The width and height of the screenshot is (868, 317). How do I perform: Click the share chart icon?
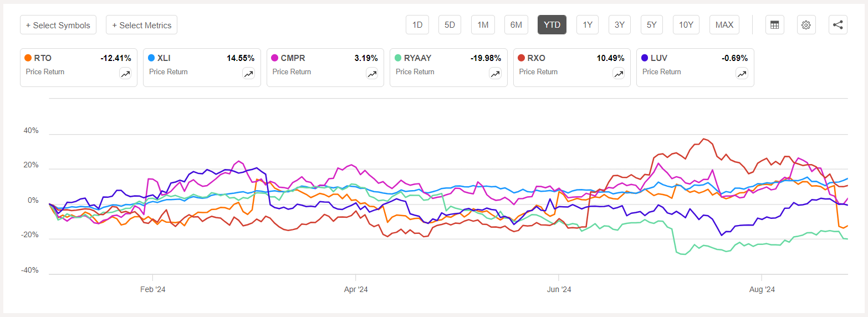838,25
